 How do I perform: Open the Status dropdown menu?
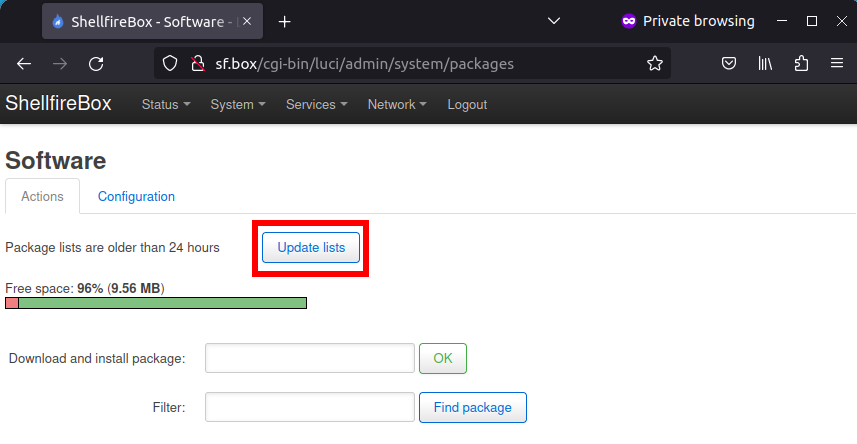166,104
